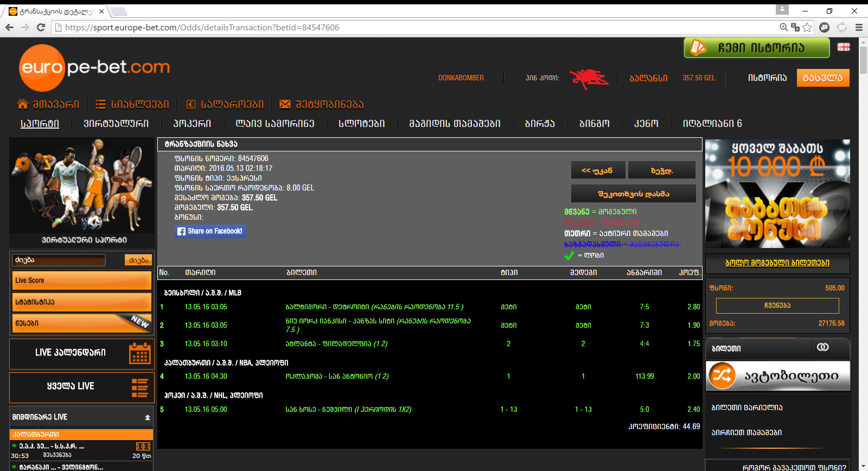Click the linked-rings icon in ticket panel
Viewport: 868px width, 471px height.
[822, 347]
